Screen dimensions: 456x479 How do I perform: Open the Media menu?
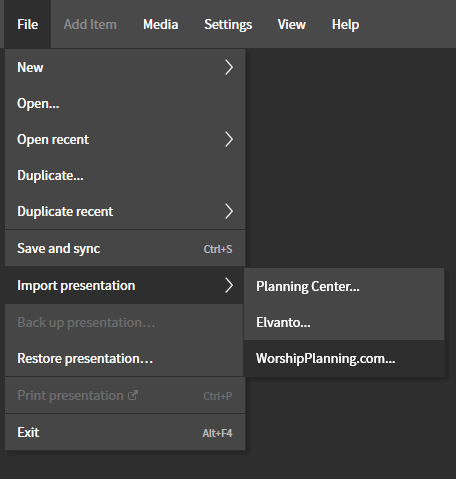(x=161, y=24)
